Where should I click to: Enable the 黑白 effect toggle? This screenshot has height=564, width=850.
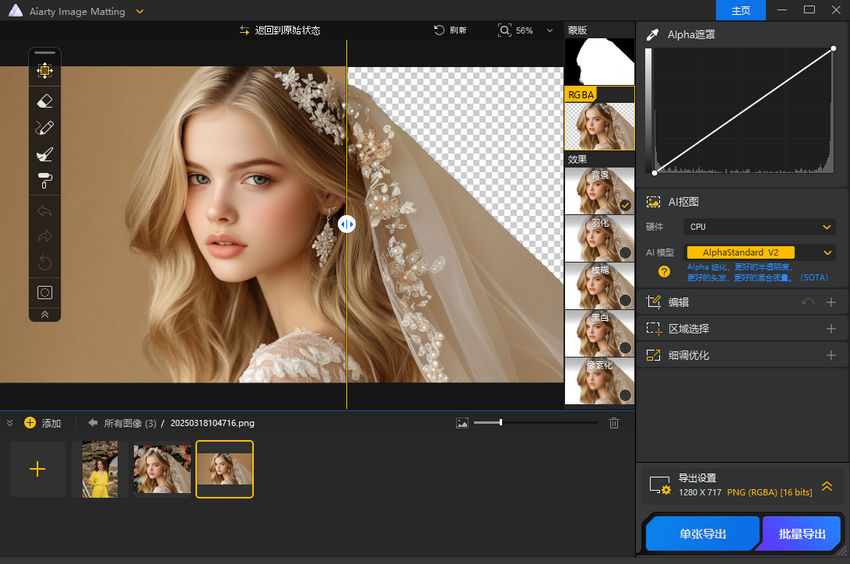click(625, 348)
